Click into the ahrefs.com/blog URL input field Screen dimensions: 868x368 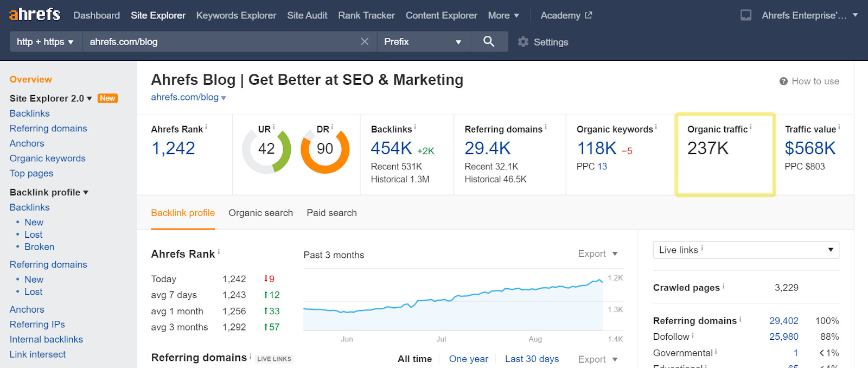pyautogui.click(x=217, y=42)
